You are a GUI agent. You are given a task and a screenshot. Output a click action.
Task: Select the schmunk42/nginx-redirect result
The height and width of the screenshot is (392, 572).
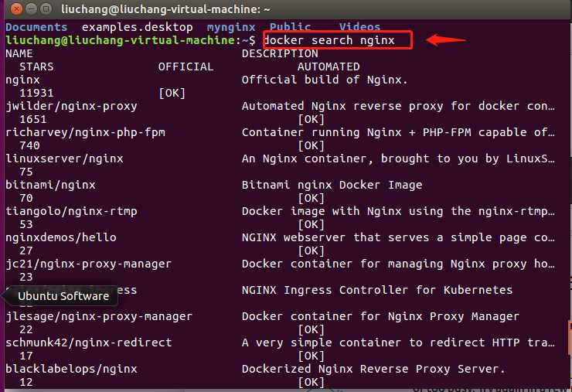(x=89, y=343)
